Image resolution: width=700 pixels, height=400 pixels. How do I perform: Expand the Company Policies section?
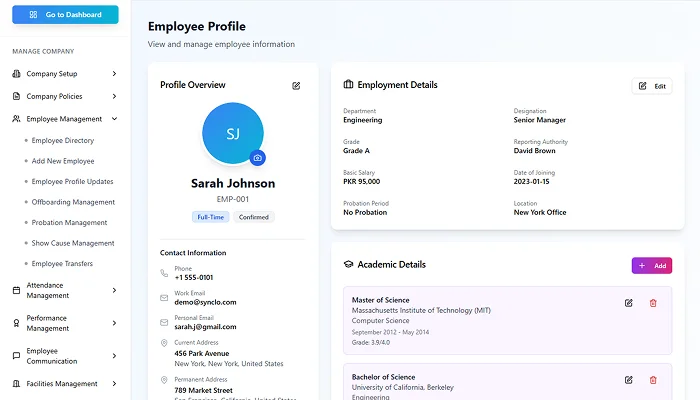[x=114, y=97]
